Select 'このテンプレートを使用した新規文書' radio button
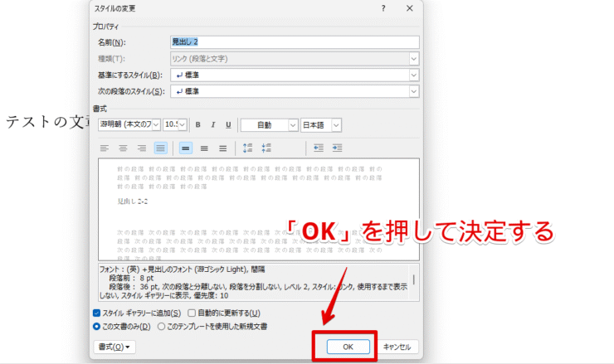 [x=161, y=326]
